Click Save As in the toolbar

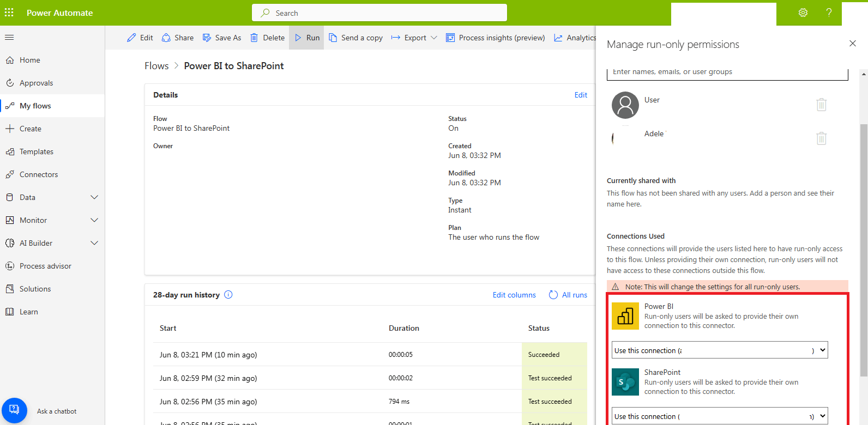pos(222,38)
